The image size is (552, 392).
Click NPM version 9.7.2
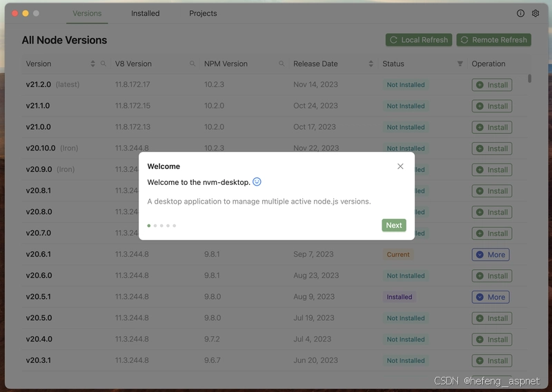coord(212,339)
